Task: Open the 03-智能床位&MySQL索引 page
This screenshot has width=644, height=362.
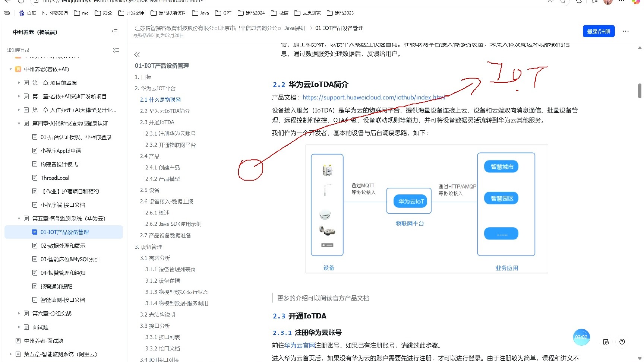Action: 70,259
